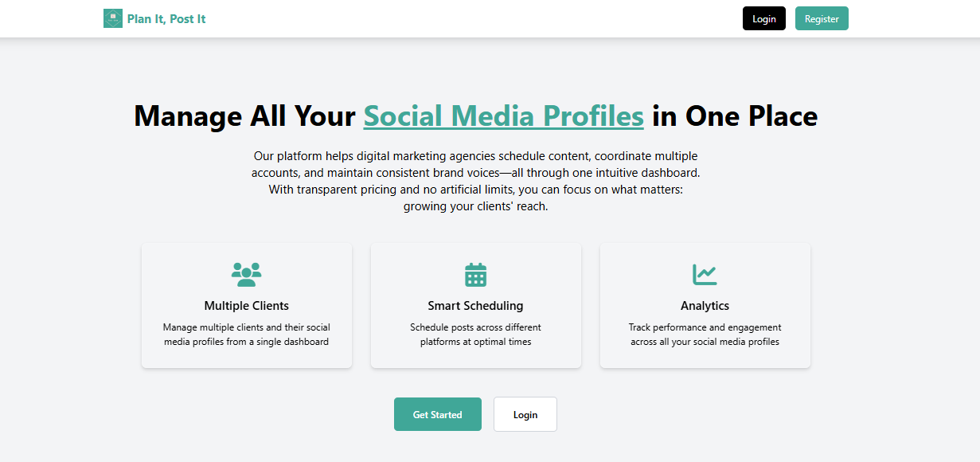The height and width of the screenshot is (462, 980).
Task: Select the Analytics card heading
Action: tap(705, 306)
